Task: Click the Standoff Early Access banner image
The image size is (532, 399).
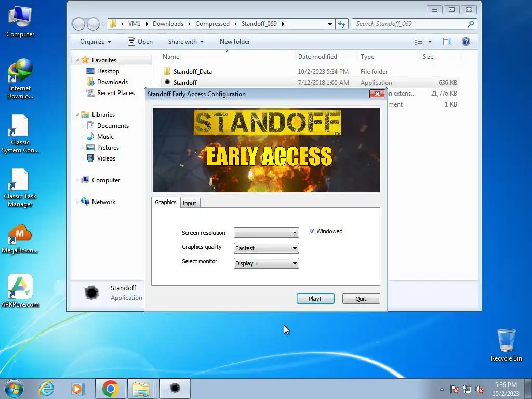Action: (267, 150)
